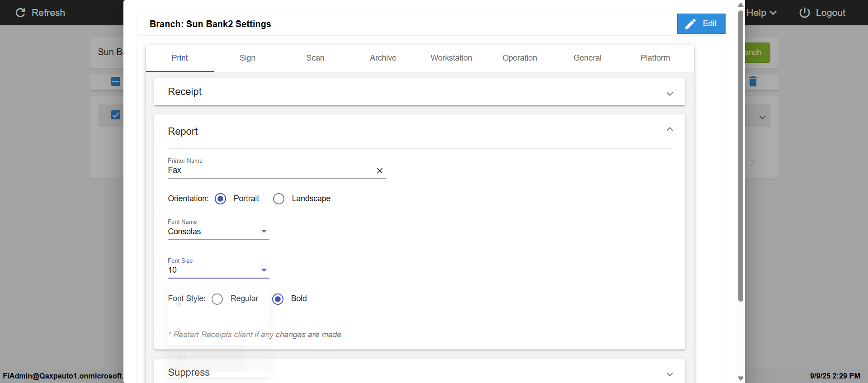868x383 pixels.
Task: Click the Refresh icon in top bar
Action: click(20, 13)
